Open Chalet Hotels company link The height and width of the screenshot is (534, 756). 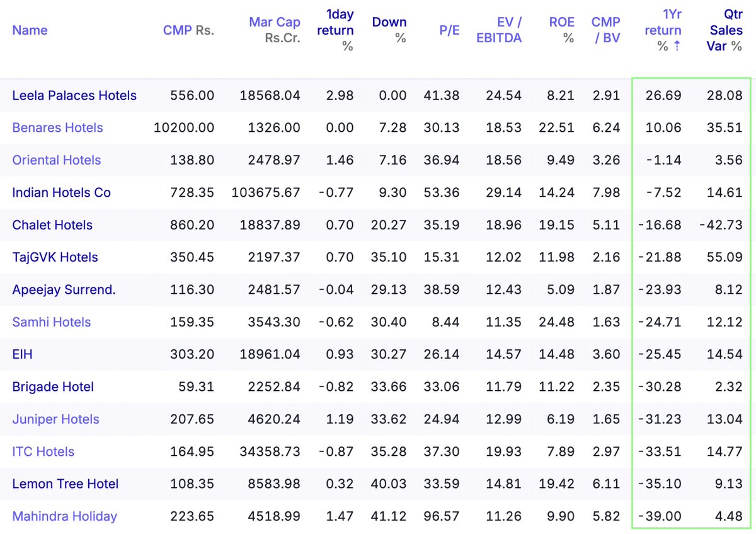[x=52, y=225]
